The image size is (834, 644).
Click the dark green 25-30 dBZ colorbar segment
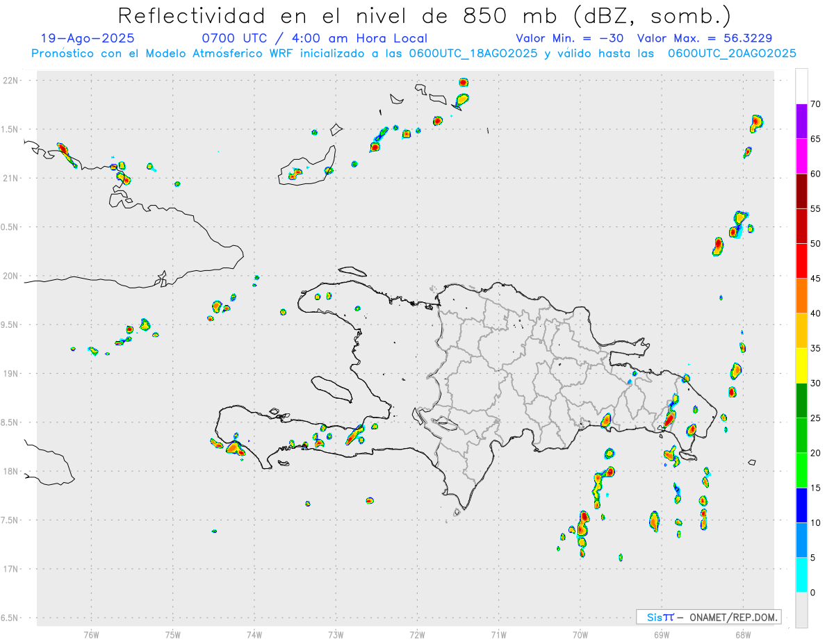coord(801,401)
